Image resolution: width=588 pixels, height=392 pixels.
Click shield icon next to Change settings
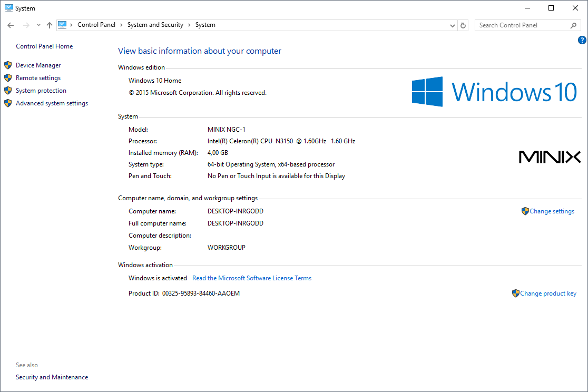click(525, 211)
